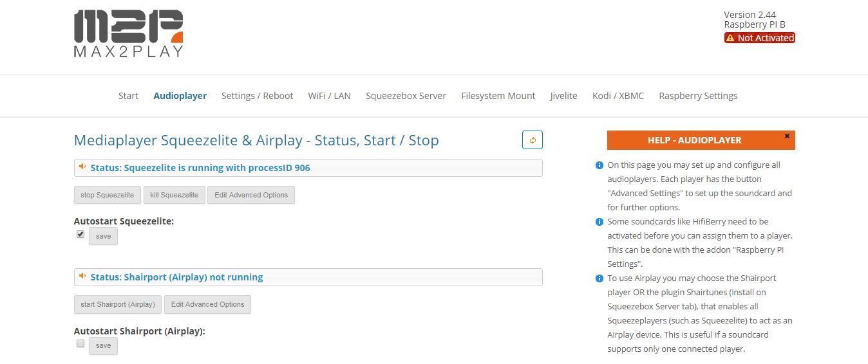Close the Help - Audioplayer panel
This screenshot has height=364, width=868.
click(787, 136)
